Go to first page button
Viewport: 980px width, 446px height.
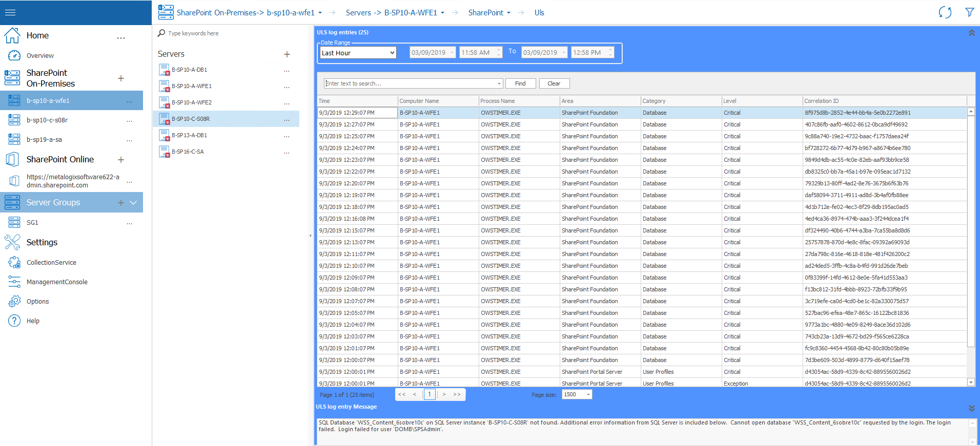[x=402, y=394]
